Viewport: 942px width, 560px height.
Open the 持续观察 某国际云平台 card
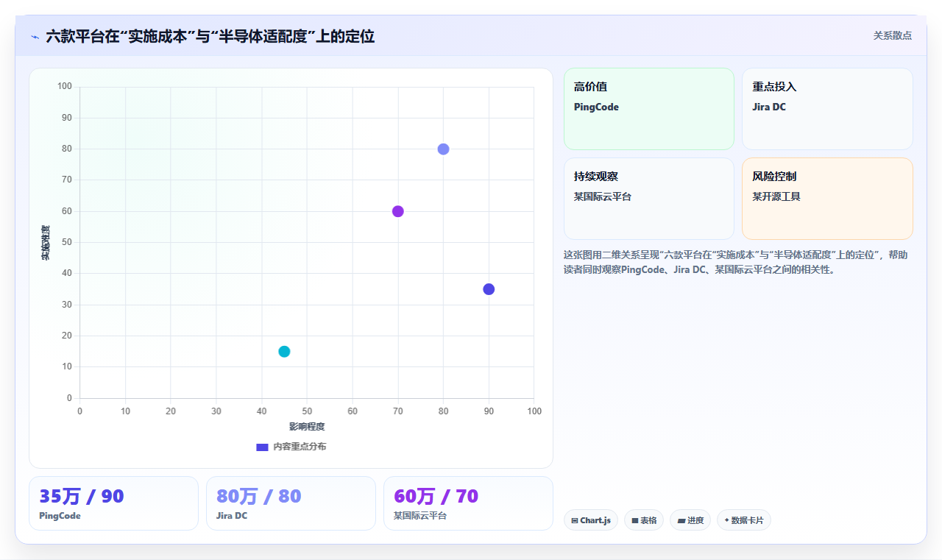(649, 199)
